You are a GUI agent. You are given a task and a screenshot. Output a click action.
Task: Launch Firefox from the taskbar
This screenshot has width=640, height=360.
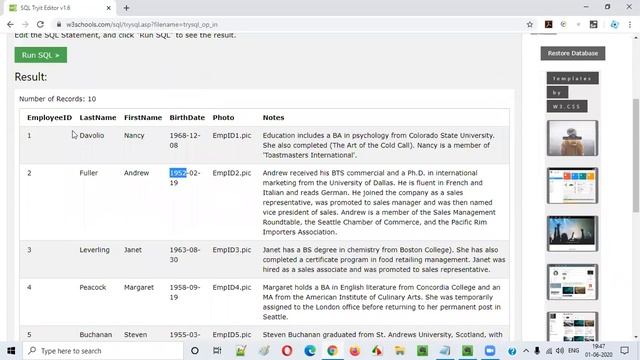pos(355,351)
